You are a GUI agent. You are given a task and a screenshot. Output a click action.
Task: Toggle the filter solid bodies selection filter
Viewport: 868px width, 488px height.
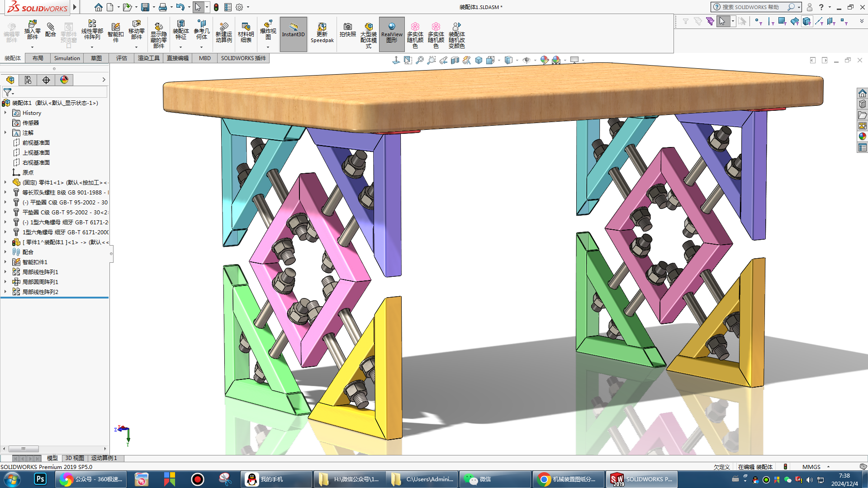[806, 21]
